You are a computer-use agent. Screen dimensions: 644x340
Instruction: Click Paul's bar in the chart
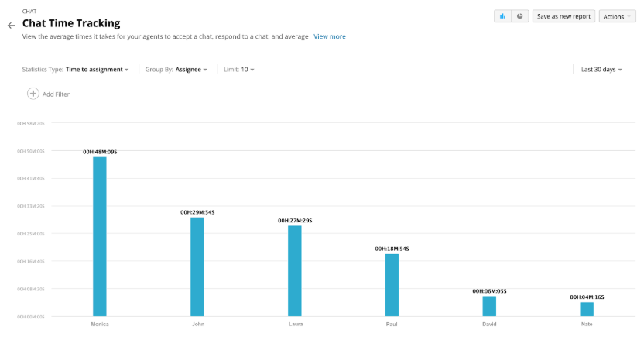click(x=392, y=284)
